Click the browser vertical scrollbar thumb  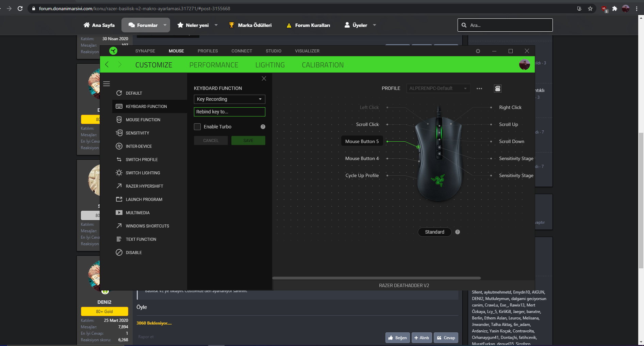click(641, 200)
